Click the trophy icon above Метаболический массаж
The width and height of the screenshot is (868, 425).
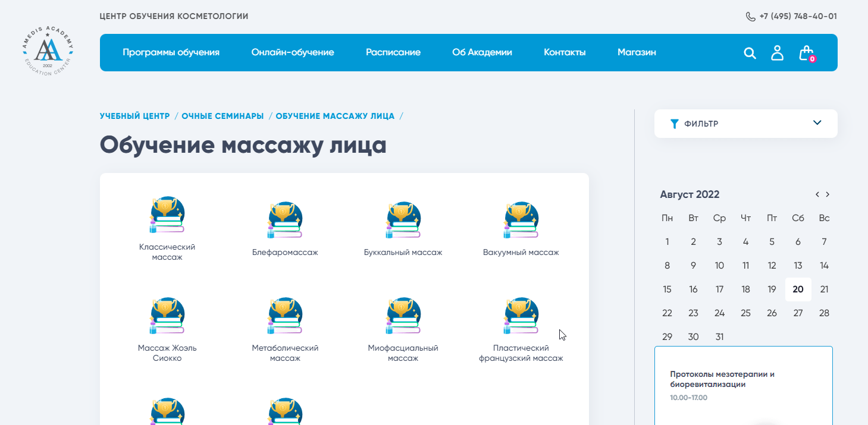coord(285,316)
